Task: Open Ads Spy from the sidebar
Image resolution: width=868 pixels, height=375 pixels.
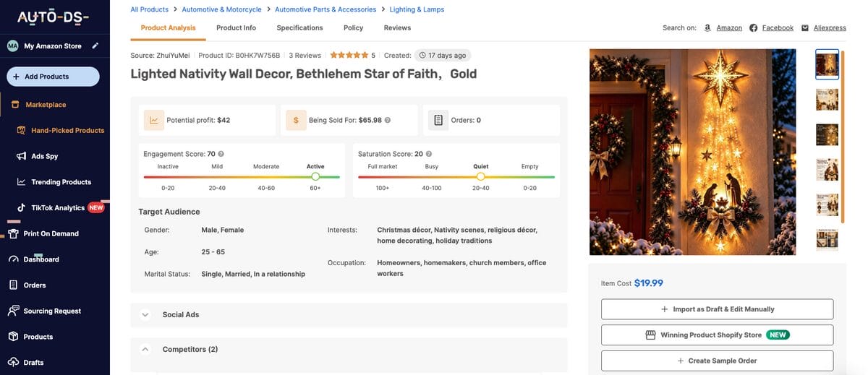Action: [45, 156]
